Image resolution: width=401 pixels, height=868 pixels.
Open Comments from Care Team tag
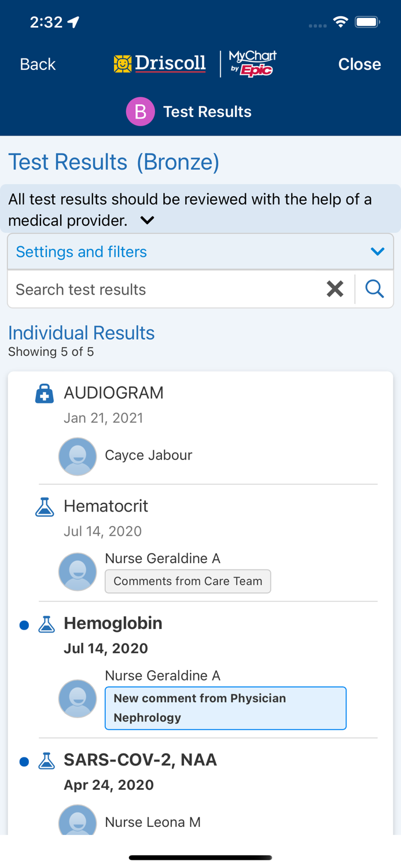(187, 582)
